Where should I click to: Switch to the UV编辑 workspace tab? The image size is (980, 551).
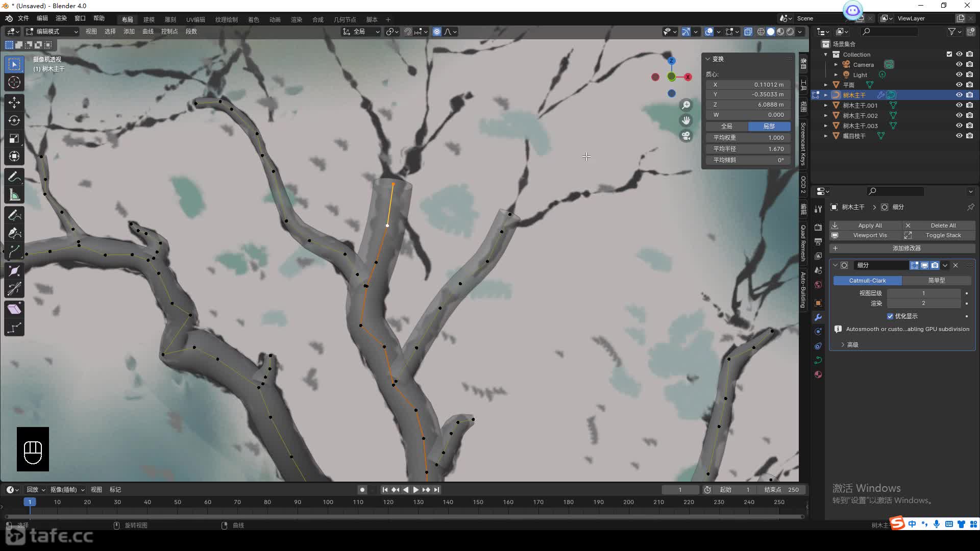pyautogui.click(x=195, y=19)
